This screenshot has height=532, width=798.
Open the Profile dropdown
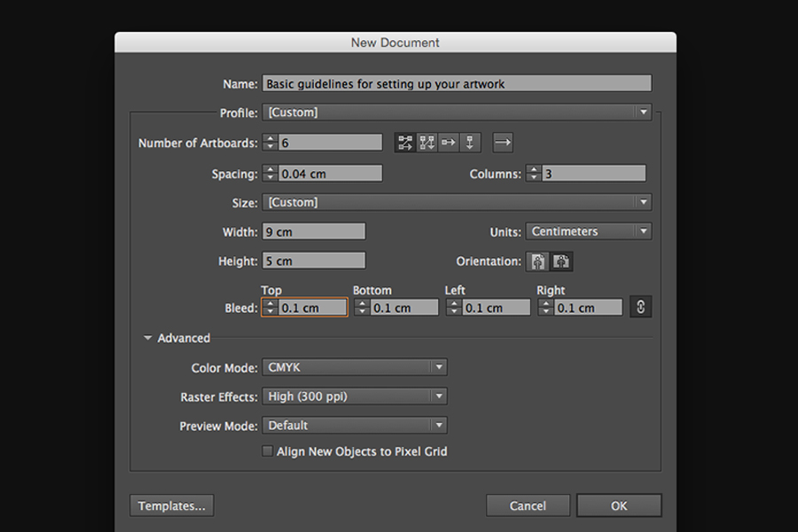643,112
